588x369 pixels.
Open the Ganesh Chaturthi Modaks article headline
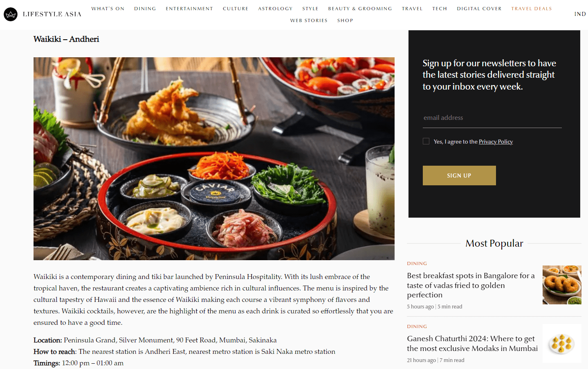(472, 344)
